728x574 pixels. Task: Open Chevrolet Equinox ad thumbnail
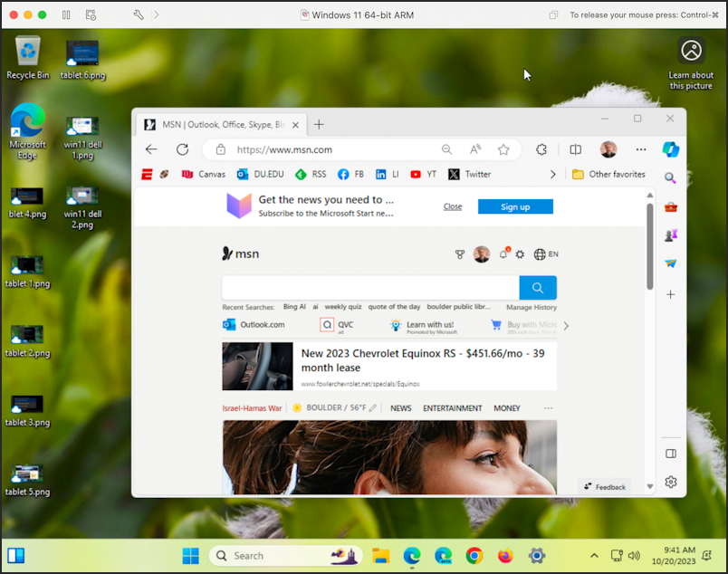[x=258, y=367]
